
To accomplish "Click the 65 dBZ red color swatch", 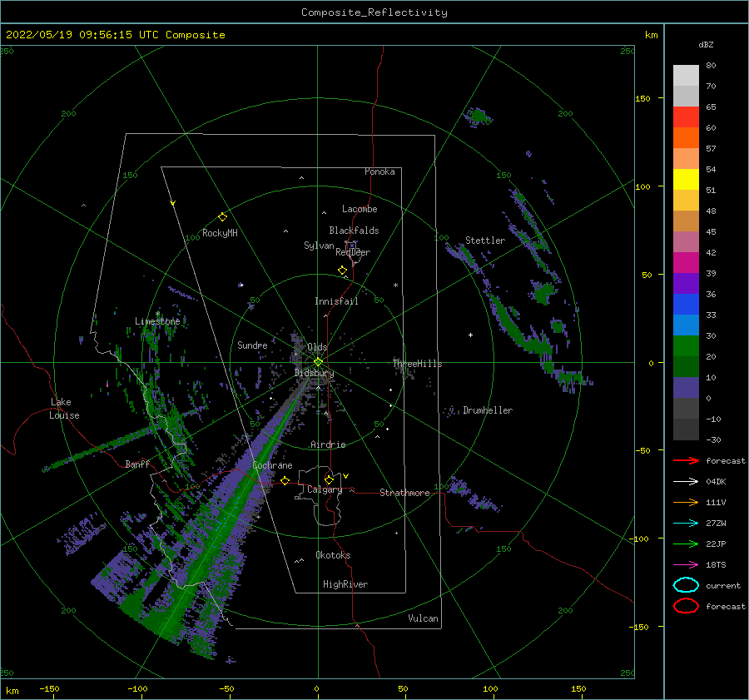I will 686,117.
